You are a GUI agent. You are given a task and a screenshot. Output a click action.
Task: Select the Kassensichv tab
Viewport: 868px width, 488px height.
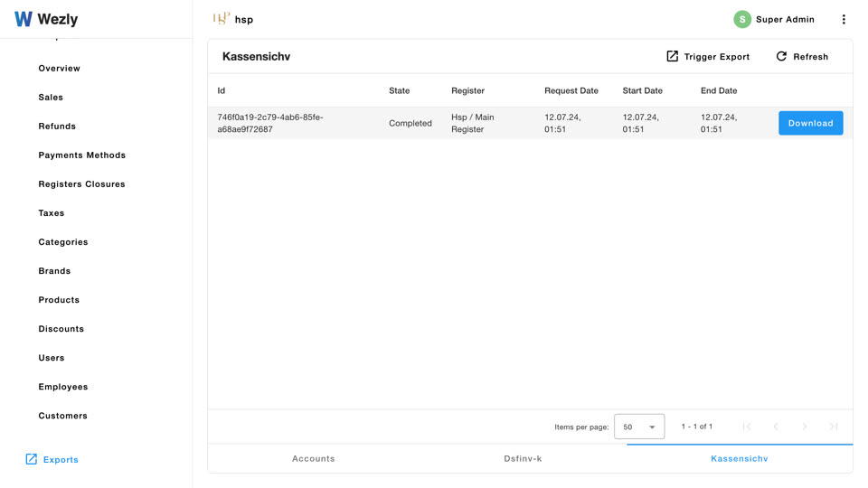tap(740, 459)
